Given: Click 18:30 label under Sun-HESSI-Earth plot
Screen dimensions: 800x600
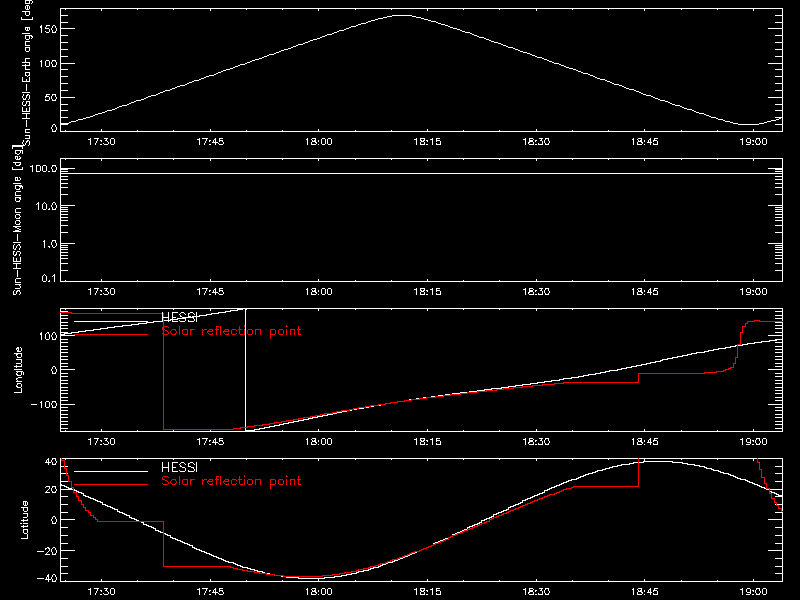Looking at the screenshot, I should point(536,142).
